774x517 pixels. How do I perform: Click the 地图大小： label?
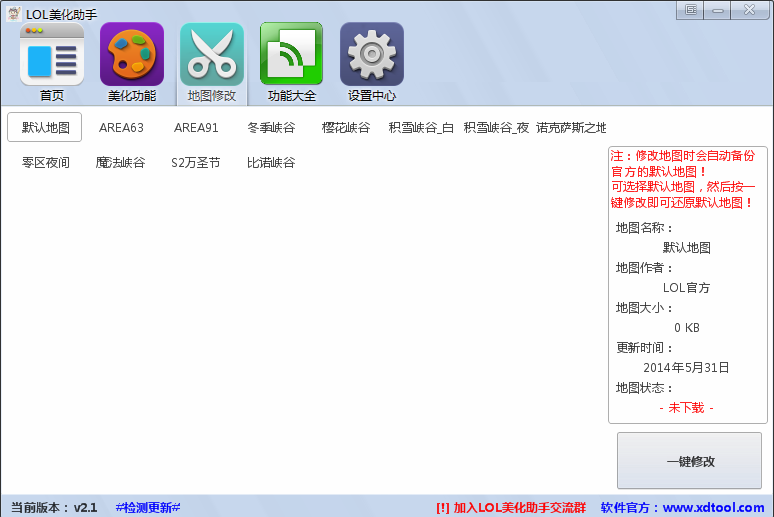[x=644, y=308]
